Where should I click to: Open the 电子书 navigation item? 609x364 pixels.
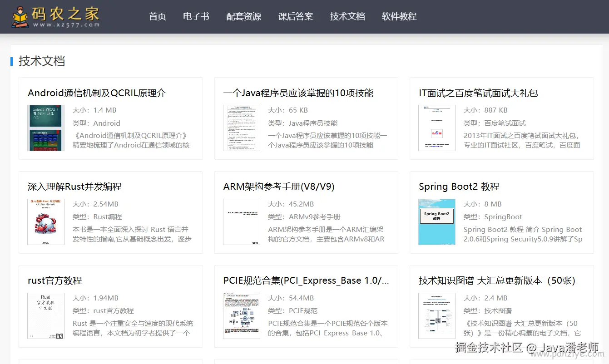click(196, 16)
